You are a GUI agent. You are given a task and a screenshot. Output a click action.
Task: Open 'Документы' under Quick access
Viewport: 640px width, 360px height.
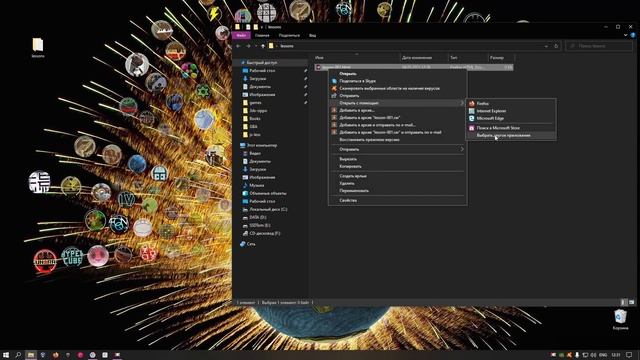coord(260,87)
